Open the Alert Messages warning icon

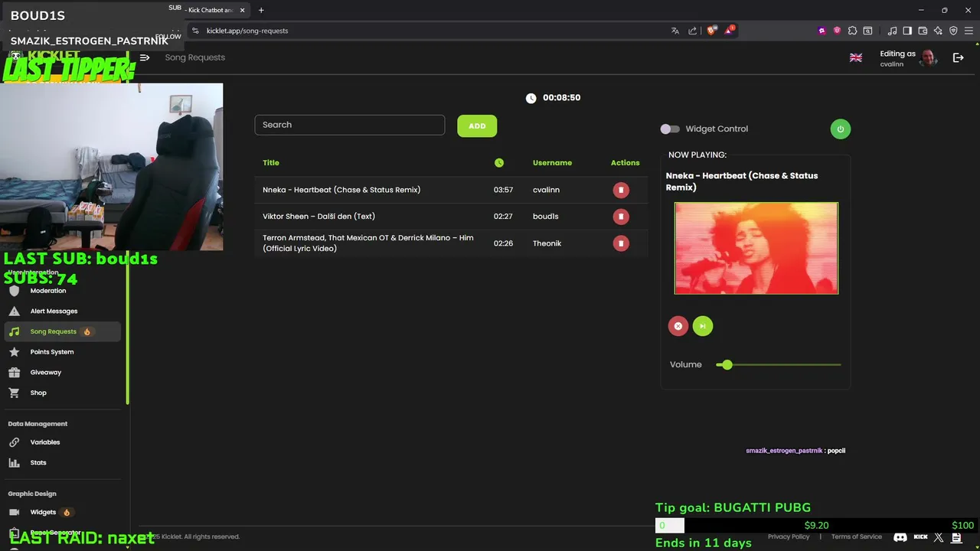click(14, 311)
